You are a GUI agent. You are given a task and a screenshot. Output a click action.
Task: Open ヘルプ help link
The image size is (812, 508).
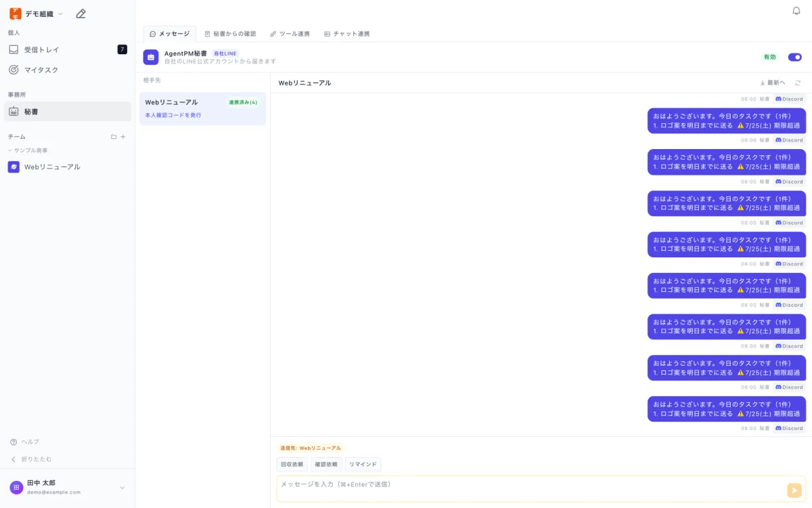pos(25,442)
